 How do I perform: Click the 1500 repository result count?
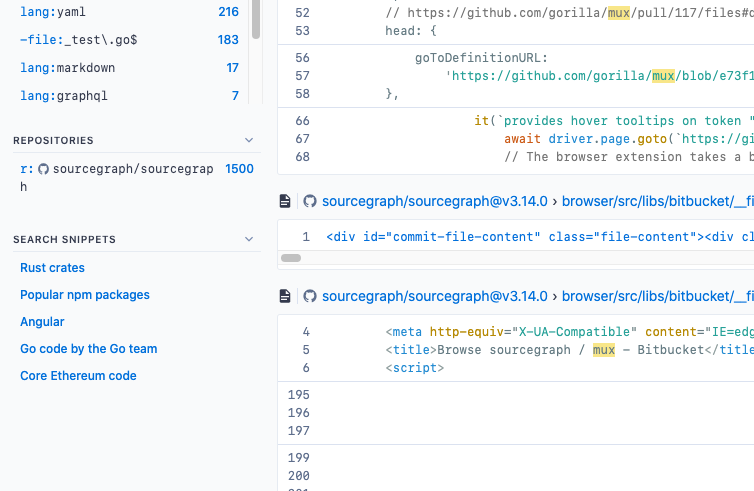tap(239, 169)
